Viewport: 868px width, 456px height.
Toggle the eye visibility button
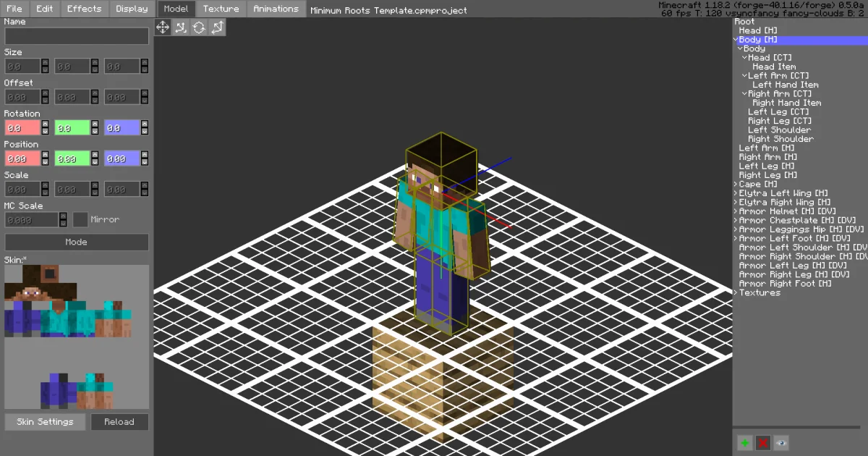pyautogui.click(x=781, y=443)
